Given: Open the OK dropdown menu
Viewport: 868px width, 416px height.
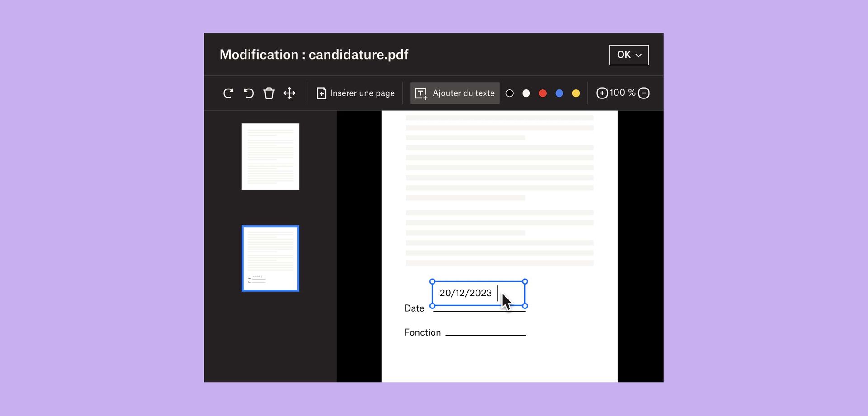Looking at the screenshot, I should (629, 55).
